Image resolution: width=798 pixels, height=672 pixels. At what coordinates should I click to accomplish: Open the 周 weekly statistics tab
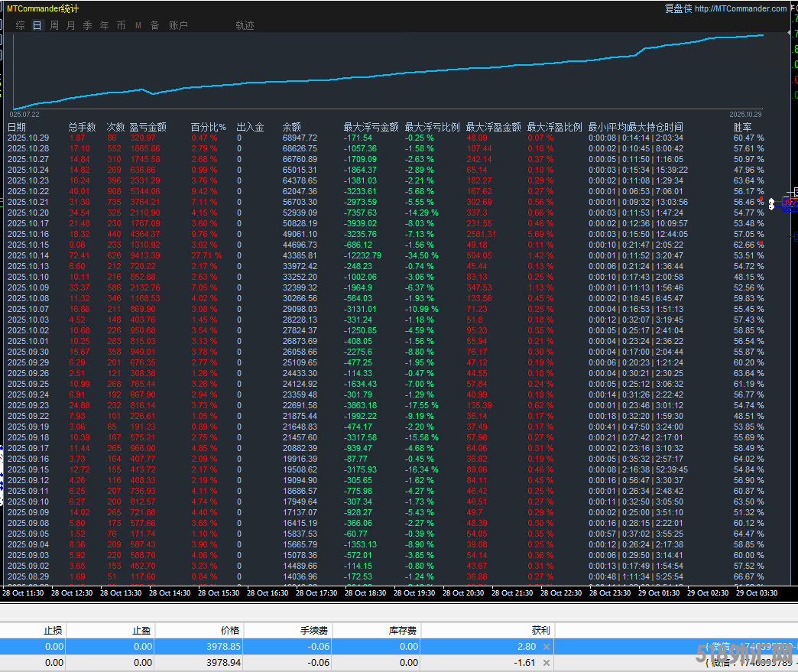[54, 25]
